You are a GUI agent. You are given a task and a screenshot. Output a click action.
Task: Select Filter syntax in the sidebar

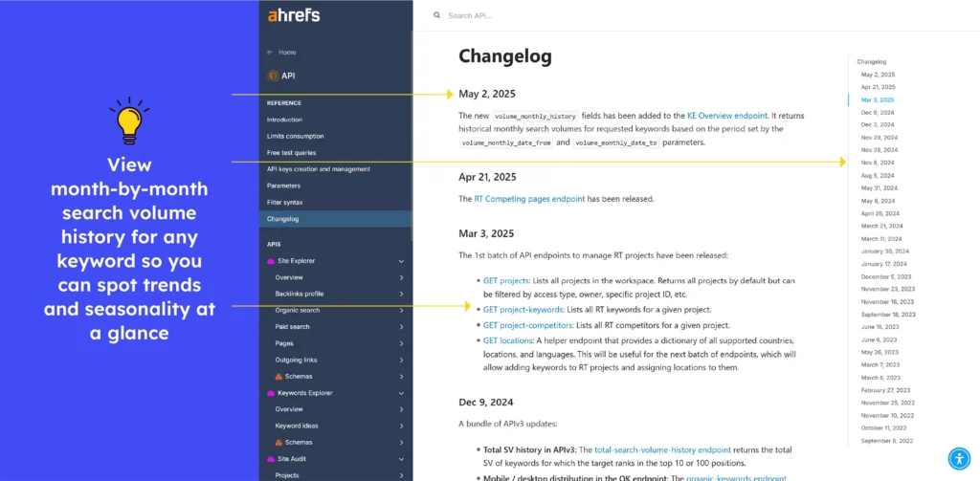pyautogui.click(x=284, y=202)
